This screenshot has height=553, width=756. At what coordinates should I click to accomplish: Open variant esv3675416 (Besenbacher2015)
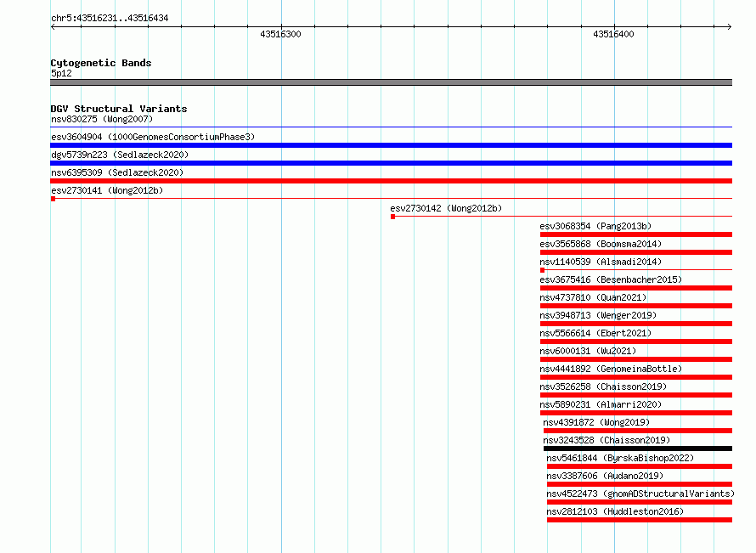point(611,279)
